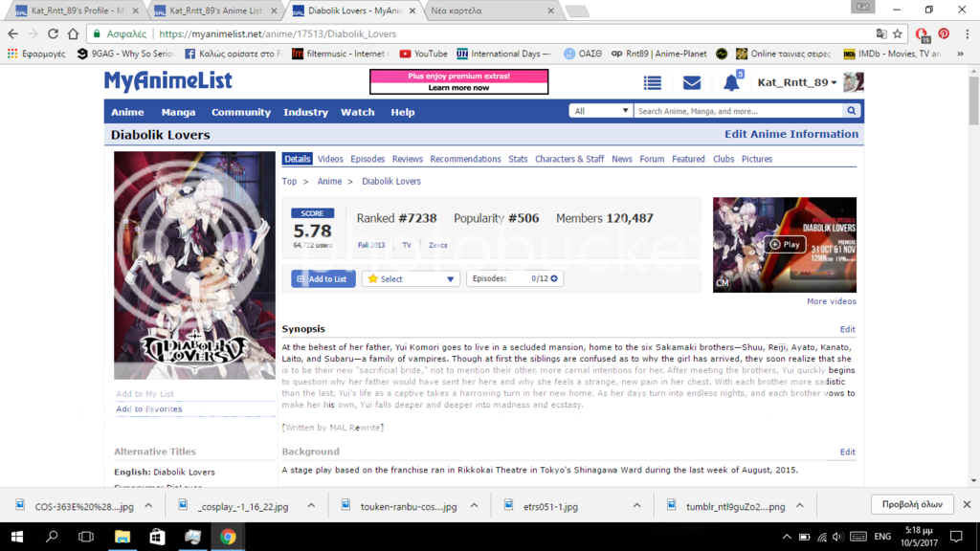Click the browser address bar URL
Screen dimensions: 980x551
[278, 33]
